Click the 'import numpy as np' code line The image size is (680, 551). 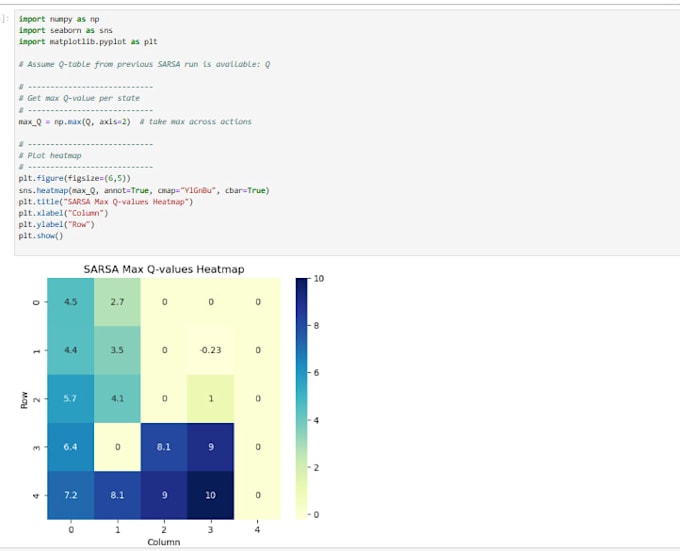click(59, 19)
